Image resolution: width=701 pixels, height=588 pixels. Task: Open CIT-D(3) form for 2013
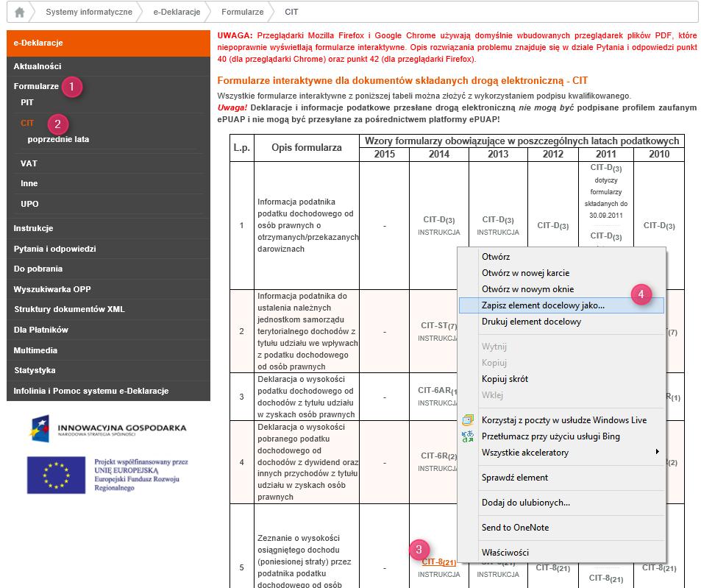coord(498,220)
